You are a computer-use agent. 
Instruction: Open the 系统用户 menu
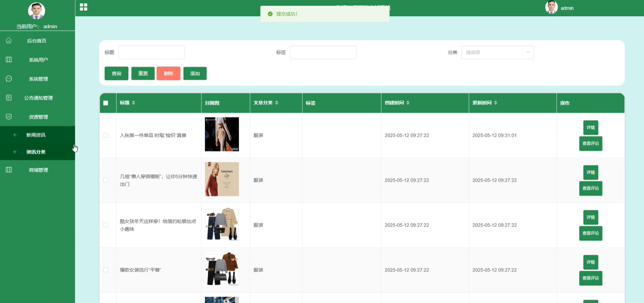coord(37,60)
